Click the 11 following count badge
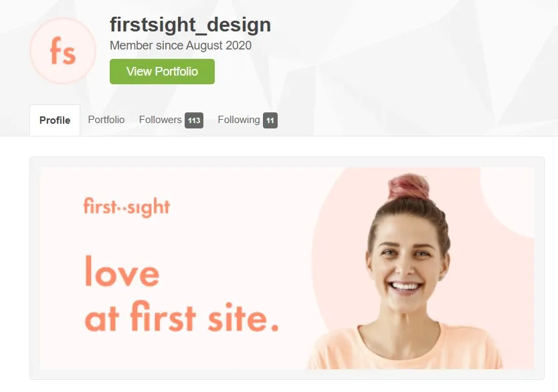 point(270,120)
